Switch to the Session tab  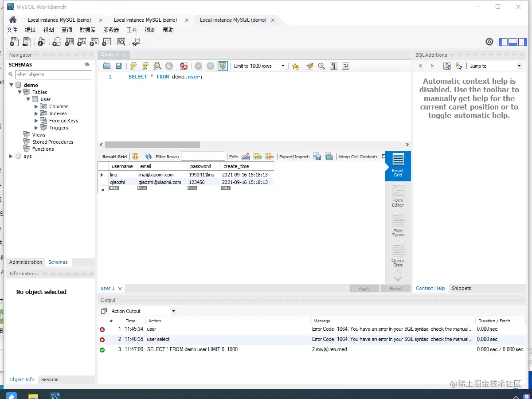(x=50, y=379)
